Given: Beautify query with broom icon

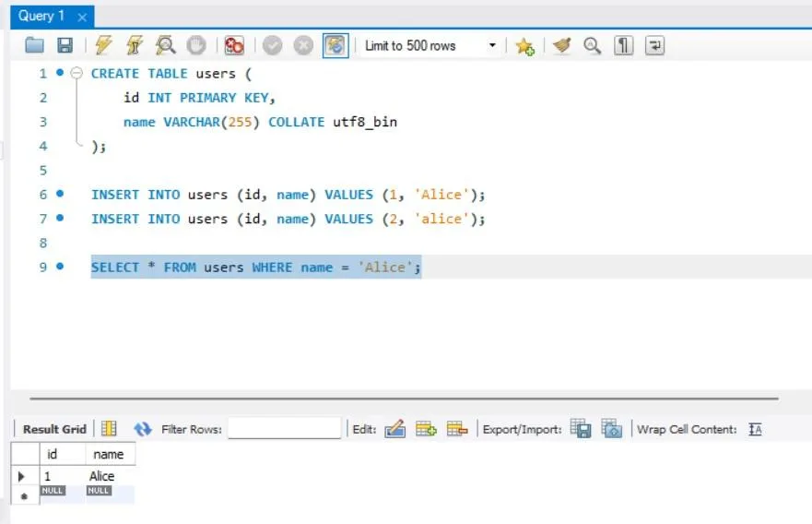Looking at the screenshot, I should pyautogui.click(x=561, y=45).
